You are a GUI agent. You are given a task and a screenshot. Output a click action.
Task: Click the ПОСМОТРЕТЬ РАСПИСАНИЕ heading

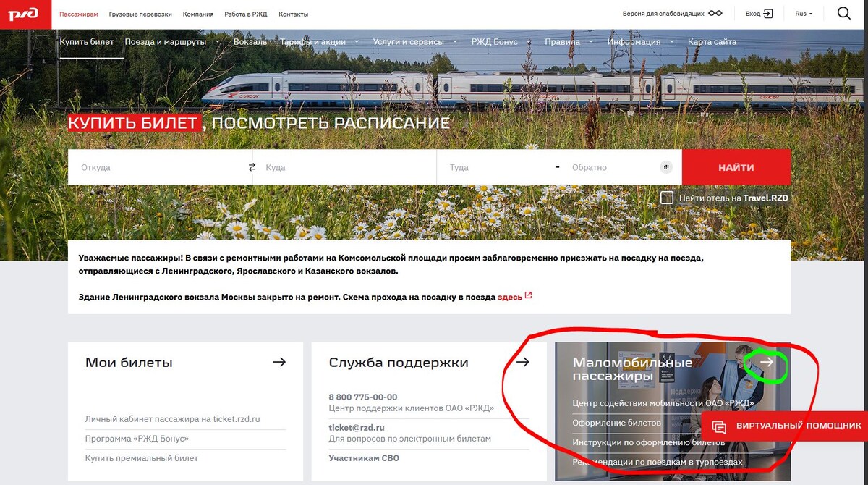(x=331, y=123)
